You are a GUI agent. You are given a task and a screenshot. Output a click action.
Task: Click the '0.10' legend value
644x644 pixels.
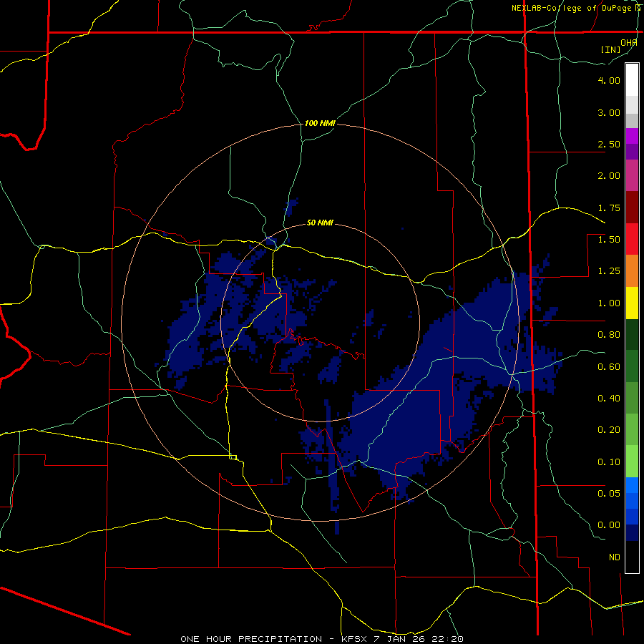coord(609,462)
